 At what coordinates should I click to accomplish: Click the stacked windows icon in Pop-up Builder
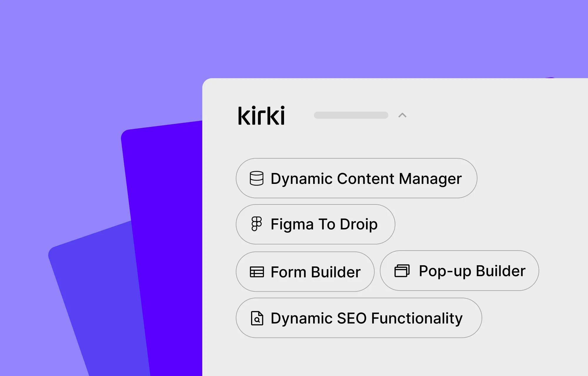402,271
